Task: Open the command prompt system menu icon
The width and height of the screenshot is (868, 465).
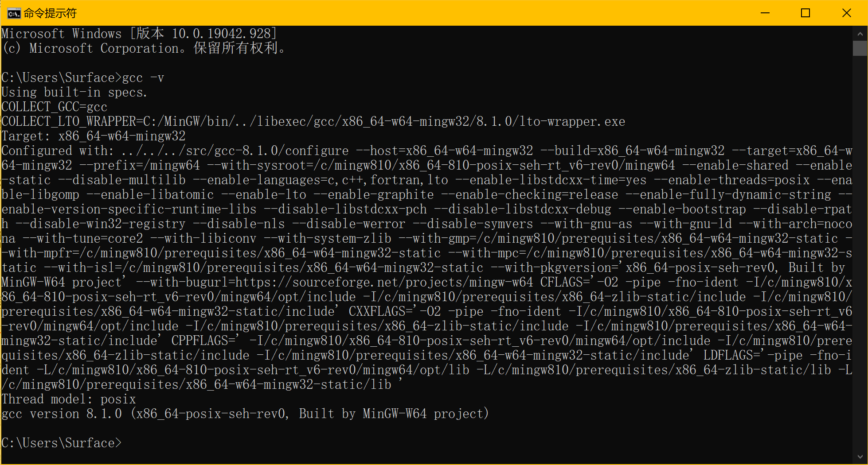Action: 13,13
